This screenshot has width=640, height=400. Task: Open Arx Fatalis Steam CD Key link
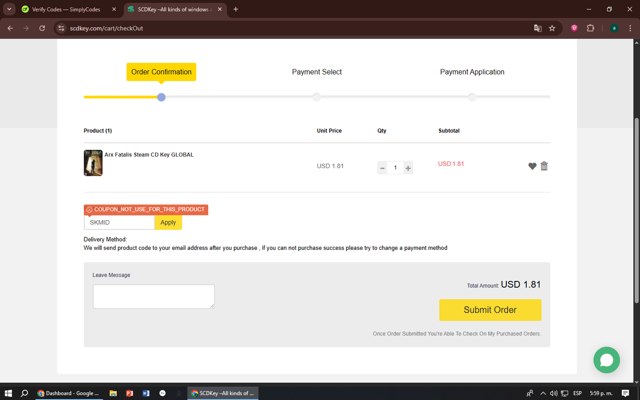pyautogui.click(x=149, y=155)
